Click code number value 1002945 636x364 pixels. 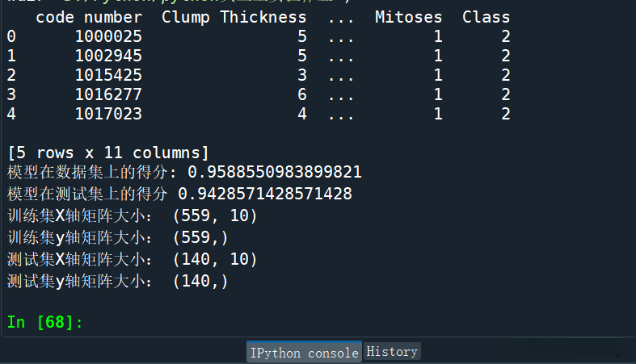tap(108, 56)
